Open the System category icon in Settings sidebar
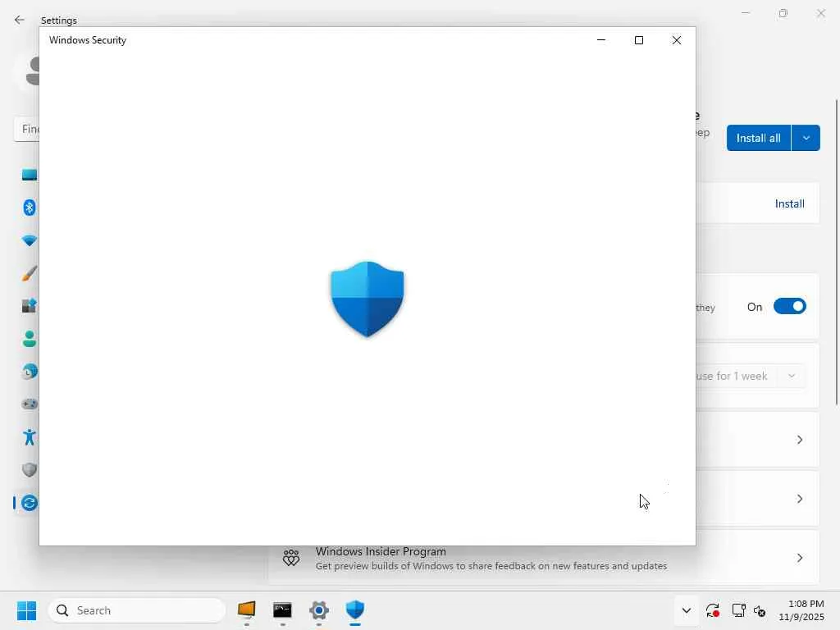 (x=30, y=175)
